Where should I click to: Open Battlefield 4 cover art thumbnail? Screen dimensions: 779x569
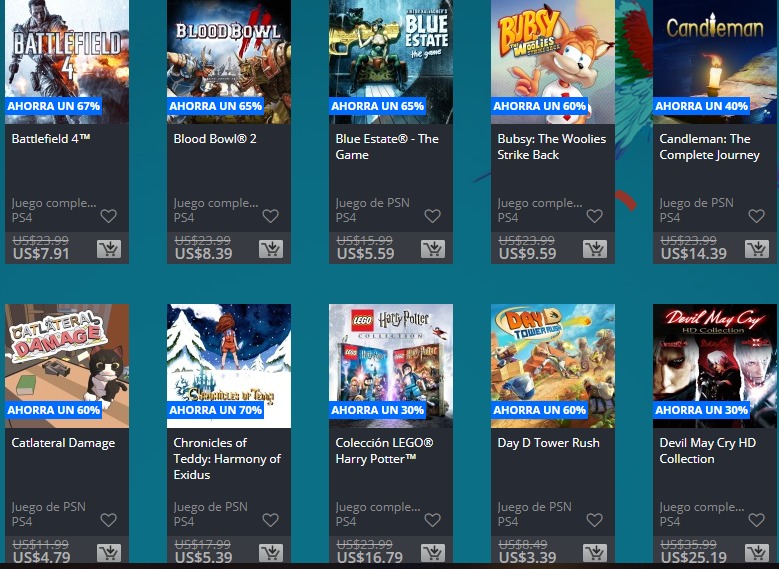point(67,62)
